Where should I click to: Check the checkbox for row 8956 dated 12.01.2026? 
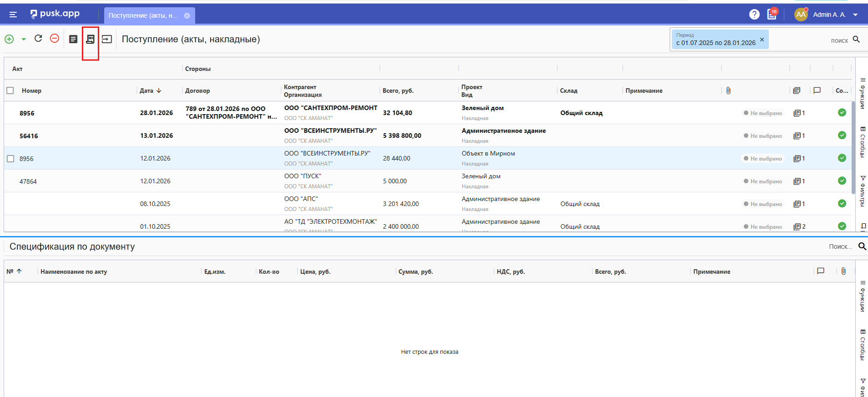pyautogui.click(x=10, y=159)
